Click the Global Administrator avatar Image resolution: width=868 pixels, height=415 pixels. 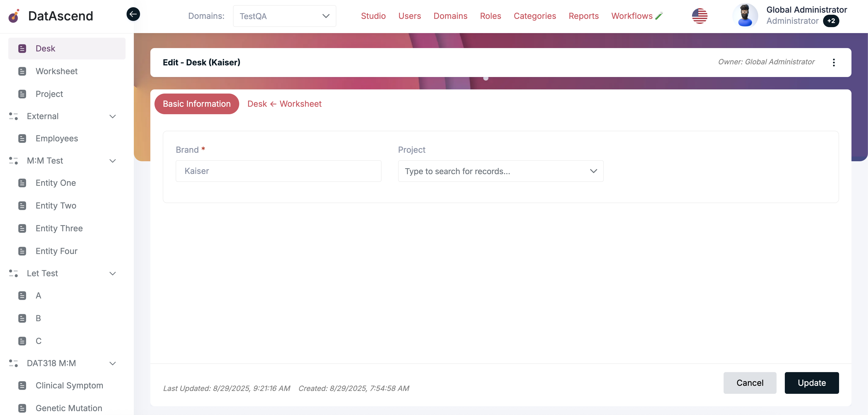point(745,16)
